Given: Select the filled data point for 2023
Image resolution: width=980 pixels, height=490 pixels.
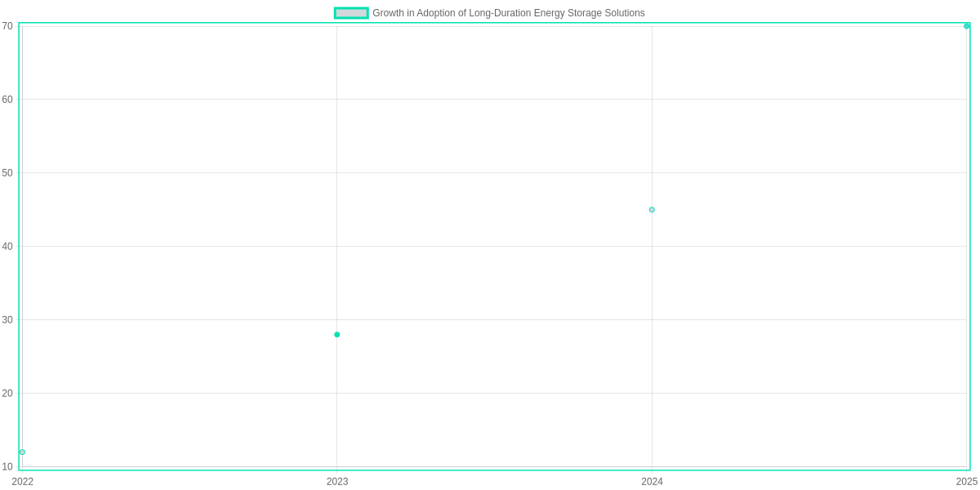Looking at the screenshot, I should (336, 333).
